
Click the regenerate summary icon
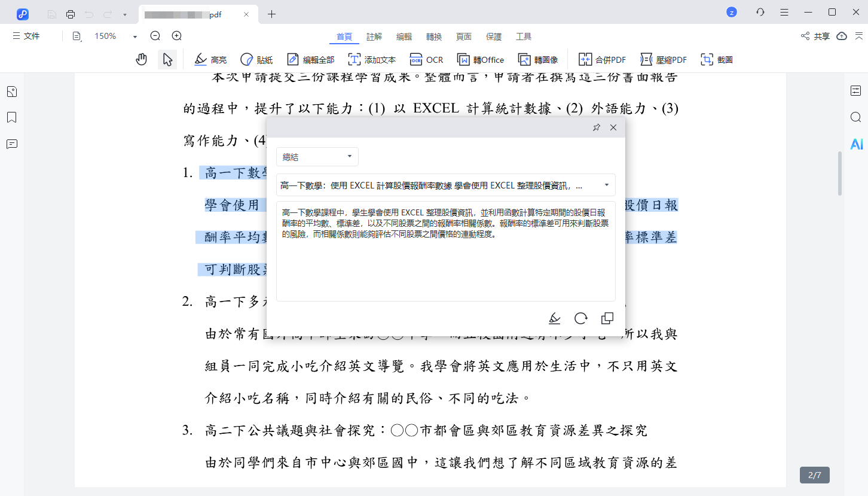pyautogui.click(x=580, y=318)
